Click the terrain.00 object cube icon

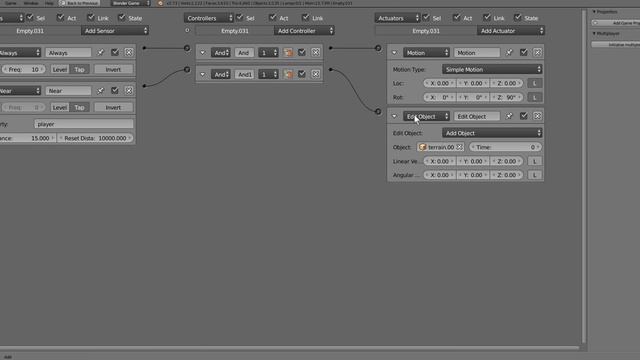point(422,147)
